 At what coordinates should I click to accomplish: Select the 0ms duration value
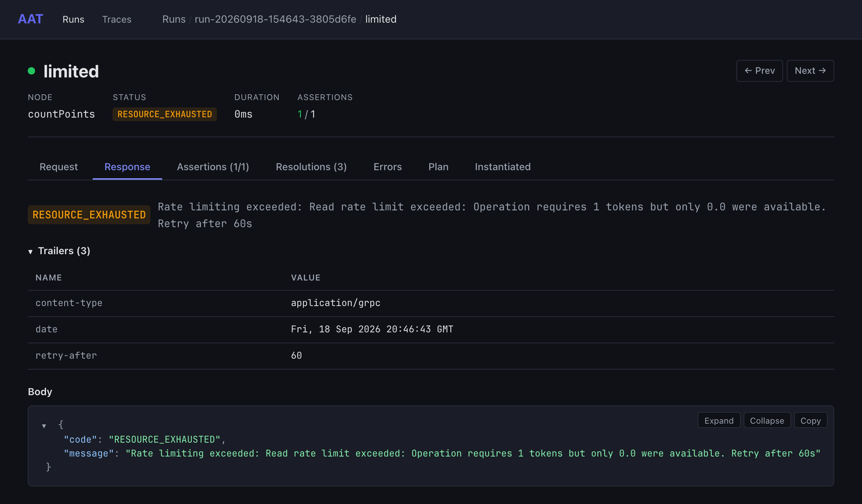(243, 114)
